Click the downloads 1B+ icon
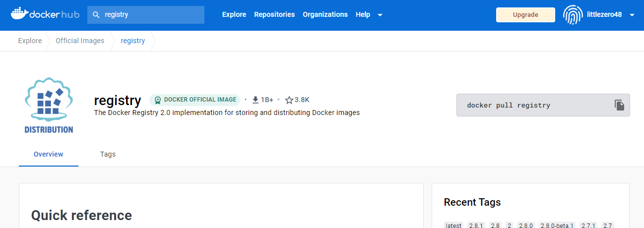Viewport: 644px width, 228px height. [x=256, y=100]
